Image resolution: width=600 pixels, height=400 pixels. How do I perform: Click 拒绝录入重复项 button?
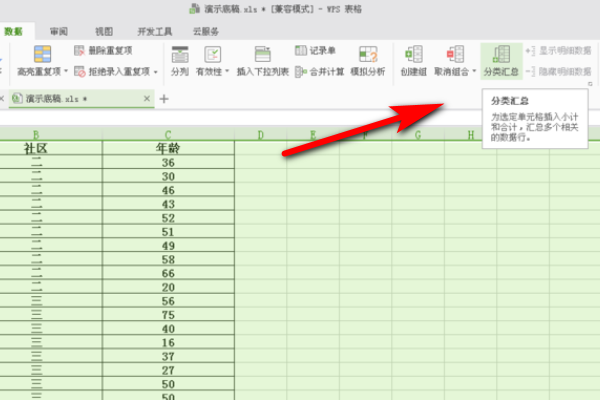[x=112, y=72]
